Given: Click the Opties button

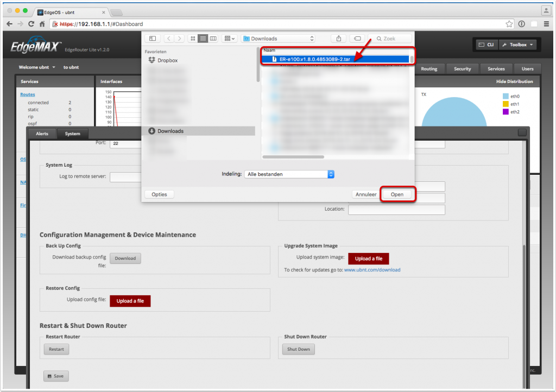Looking at the screenshot, I should (x=159, y=194).
